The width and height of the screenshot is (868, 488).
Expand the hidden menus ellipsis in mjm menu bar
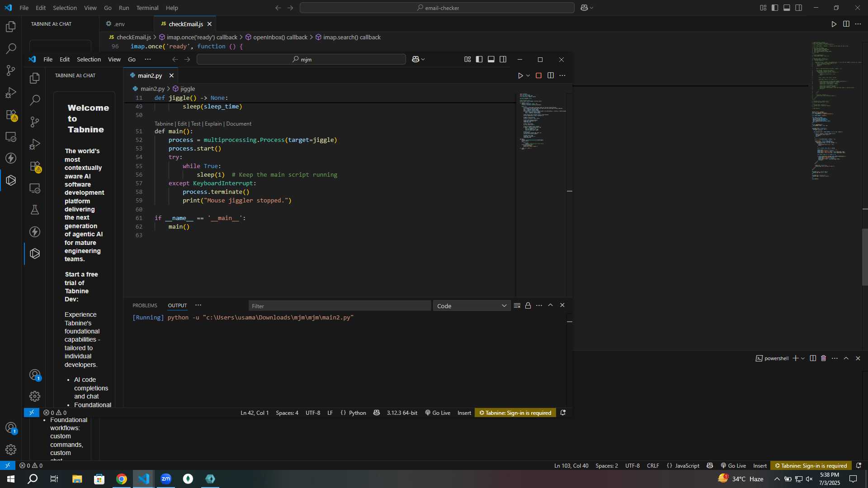point(148,59)
